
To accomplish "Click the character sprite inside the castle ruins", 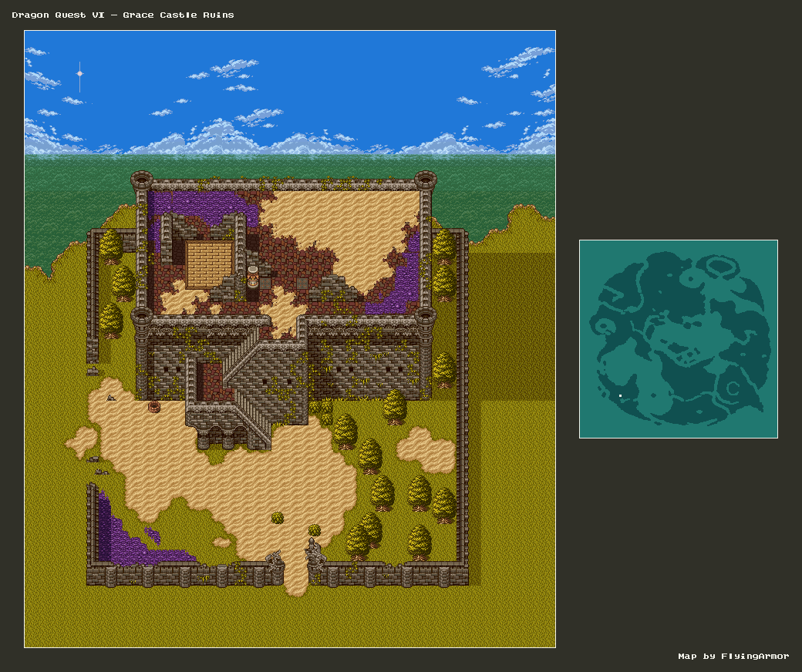I will pyautogui.click(x=253, y=277).
